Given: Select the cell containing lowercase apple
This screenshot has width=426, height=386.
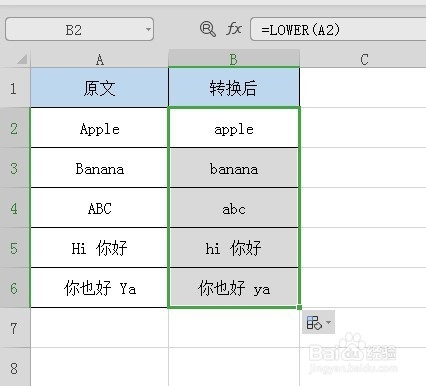Looking at the screenshot, I should [x=234, y=128].
